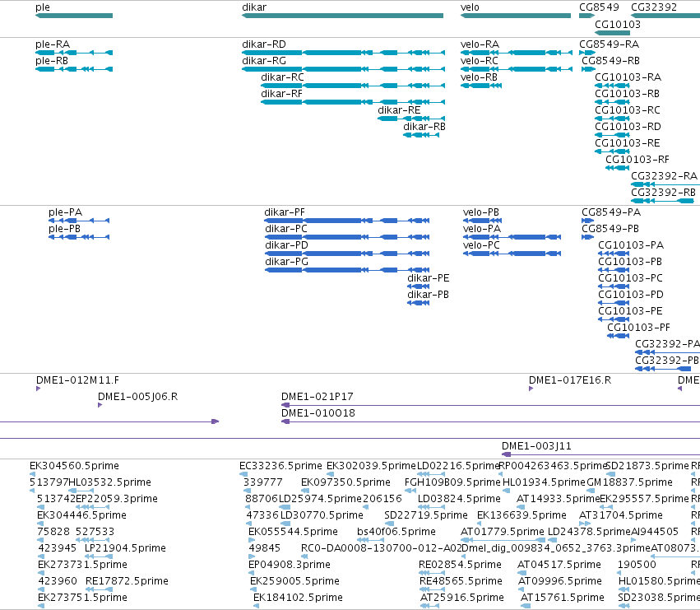Open BAC clone DME1-003J11
Screen dimensions: 700x610
[x=536, y=446]
